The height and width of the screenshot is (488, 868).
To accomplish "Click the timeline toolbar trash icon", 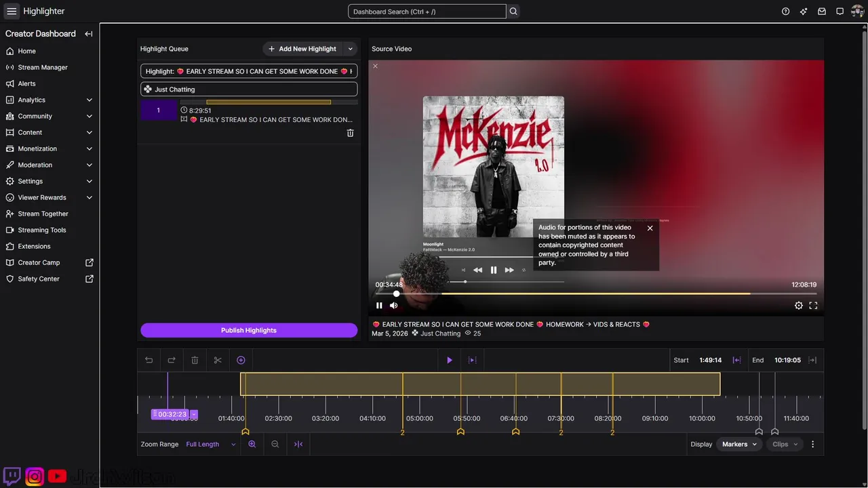I will pos(195,361).
